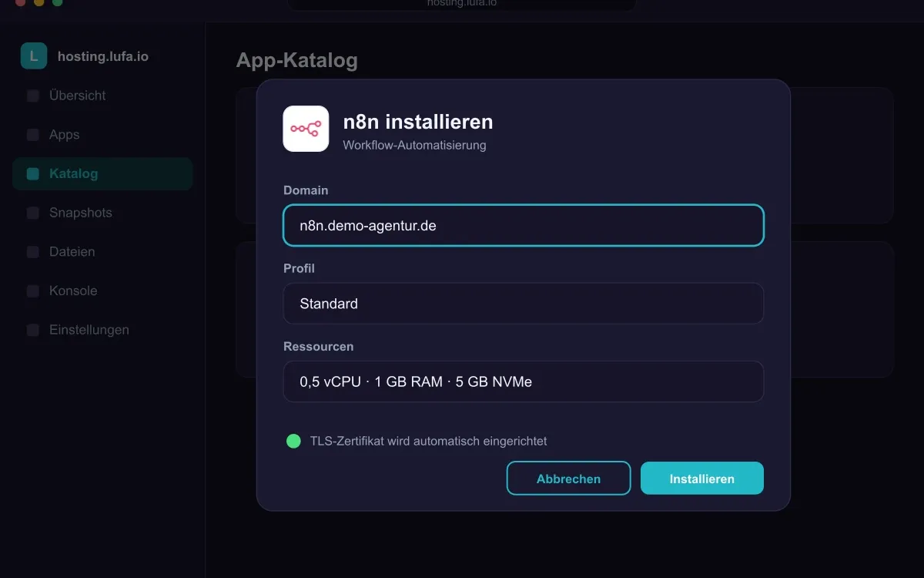Click the TLS-Zertifikat notice text

[429, 441]
